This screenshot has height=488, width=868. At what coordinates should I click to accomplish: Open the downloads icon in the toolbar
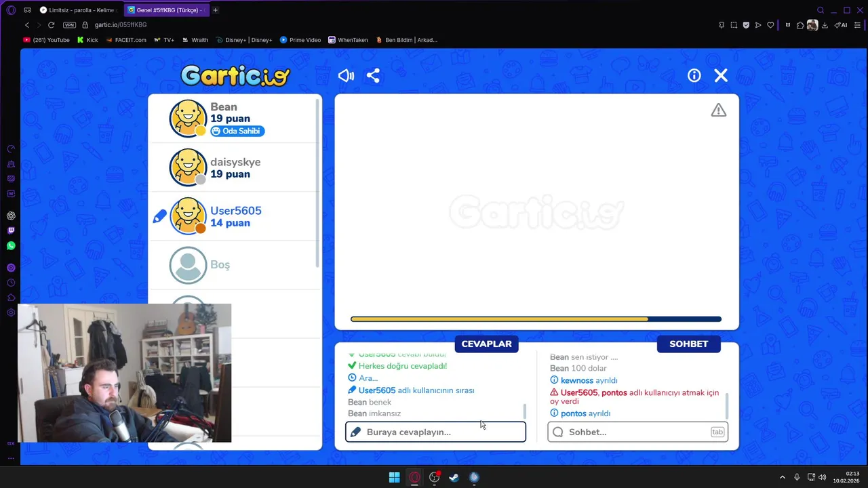click(825, 25)
